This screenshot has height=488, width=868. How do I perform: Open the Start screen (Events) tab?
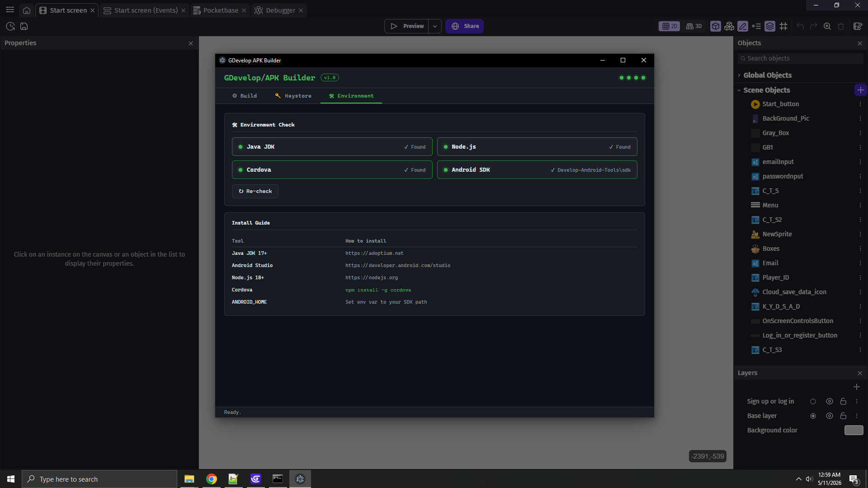click(145, 10)
